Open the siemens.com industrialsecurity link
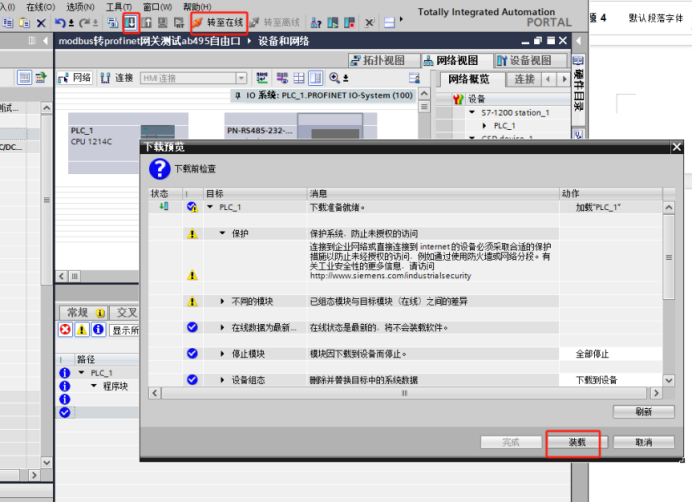Screen dimensions: 692x502 [x=391, y=276]
